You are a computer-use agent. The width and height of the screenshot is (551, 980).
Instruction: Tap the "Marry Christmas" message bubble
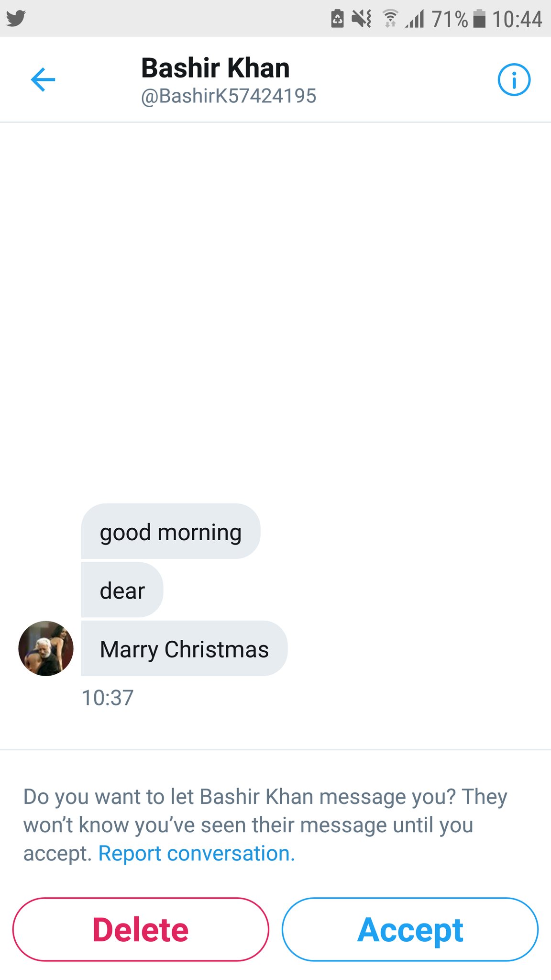coord(184,648)
